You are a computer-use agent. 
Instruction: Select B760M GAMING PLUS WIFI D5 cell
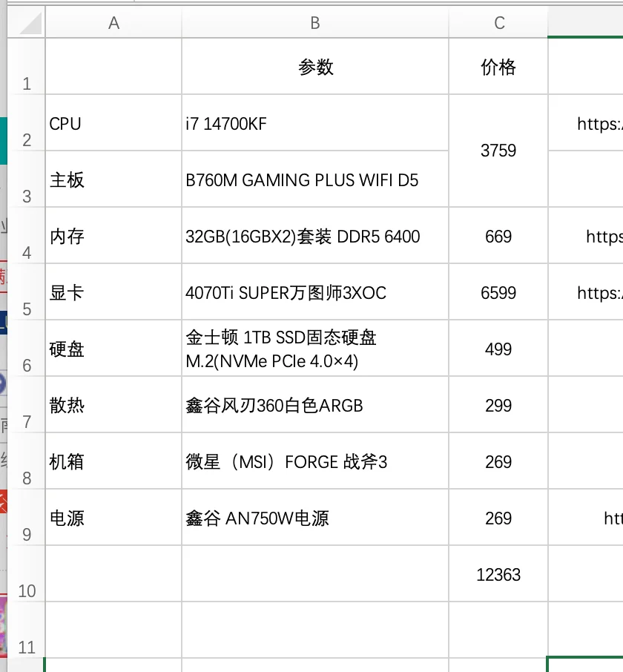(x=315, y=179)
